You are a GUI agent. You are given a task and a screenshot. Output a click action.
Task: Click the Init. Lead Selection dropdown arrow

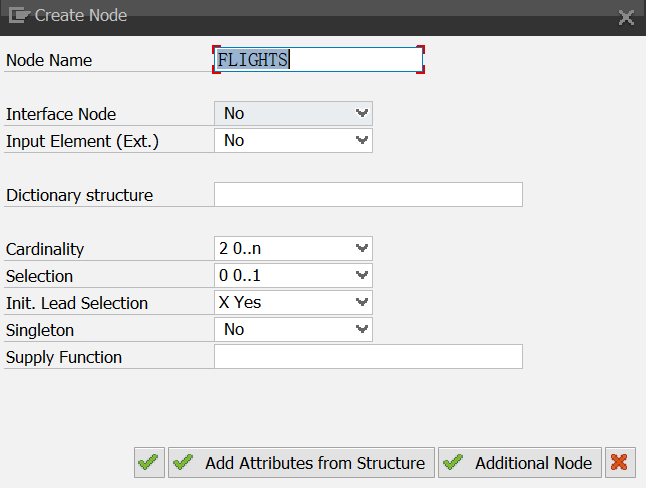click(362, 302)
